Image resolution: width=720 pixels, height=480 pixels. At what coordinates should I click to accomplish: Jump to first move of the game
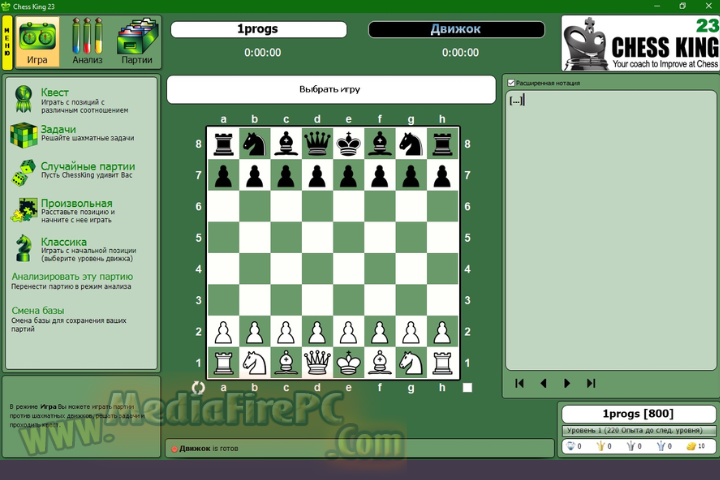519,383
